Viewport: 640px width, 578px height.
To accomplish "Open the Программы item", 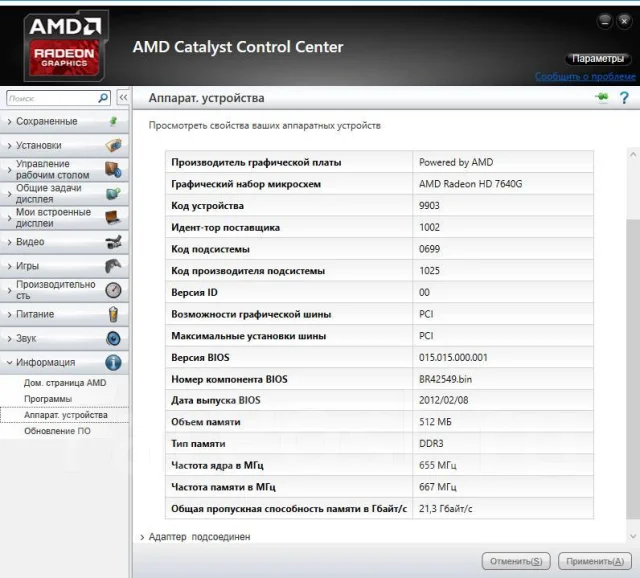I will pos(48,399).
